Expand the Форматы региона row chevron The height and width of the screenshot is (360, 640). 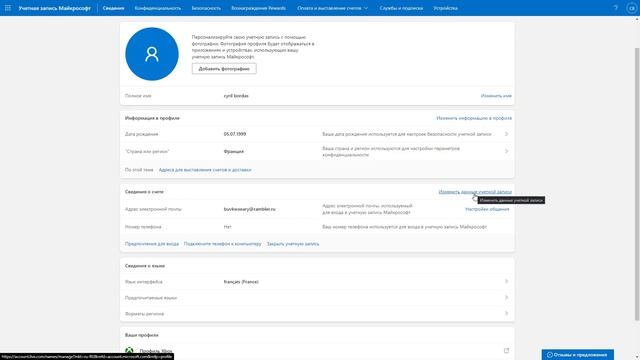click(507, 313)
